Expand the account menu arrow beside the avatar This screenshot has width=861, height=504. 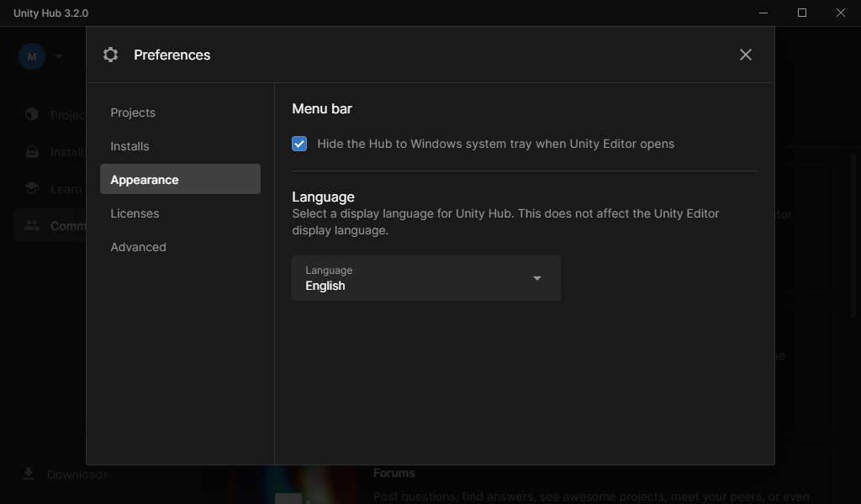59,56
